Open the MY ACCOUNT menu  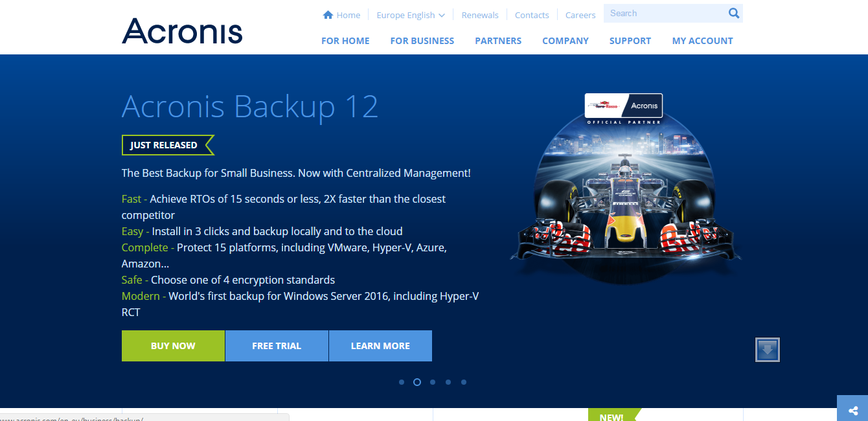pyautogui.click(x=703, y=41)
